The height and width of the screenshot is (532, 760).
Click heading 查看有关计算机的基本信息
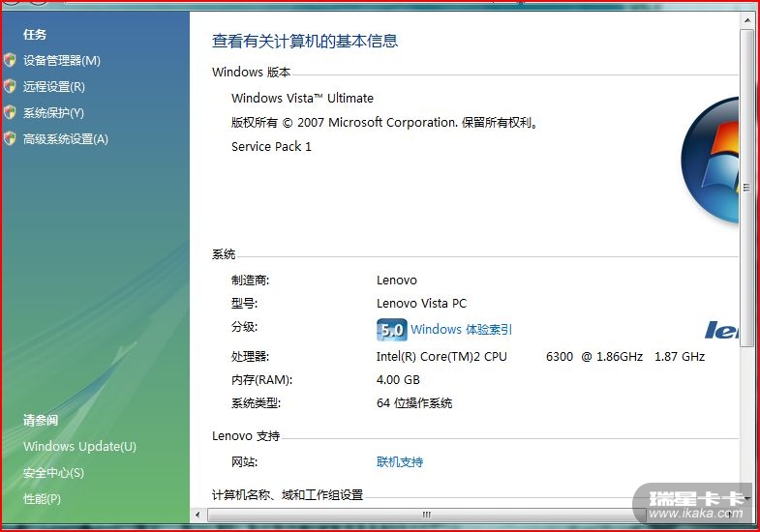[x=305, y=42]
